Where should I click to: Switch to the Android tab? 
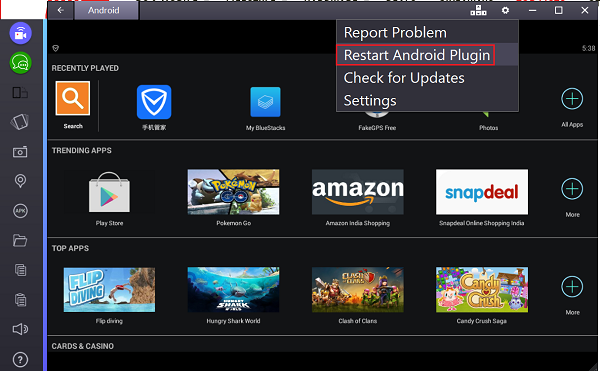[x=106, y=10]
